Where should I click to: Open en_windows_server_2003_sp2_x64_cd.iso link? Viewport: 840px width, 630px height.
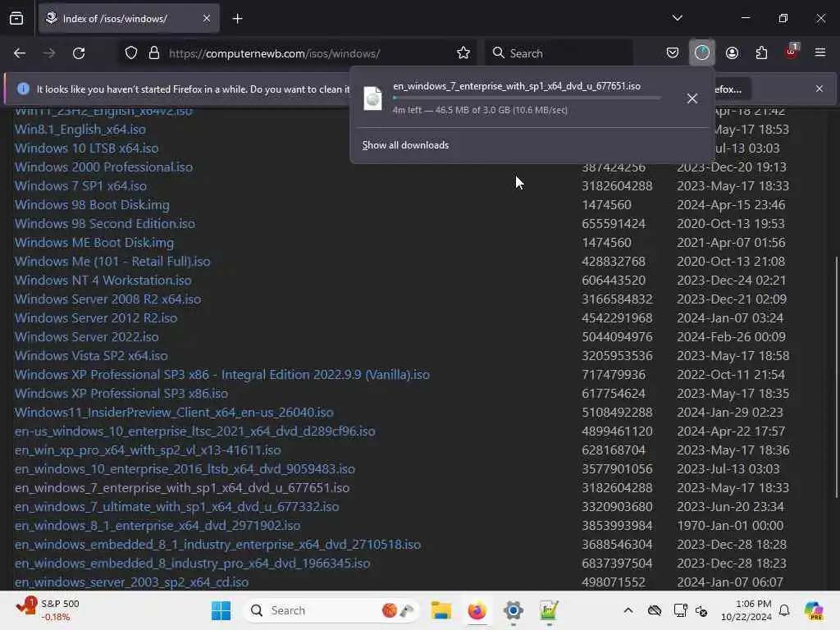pos(131,582)
